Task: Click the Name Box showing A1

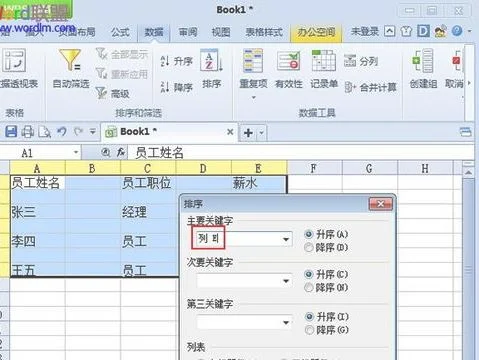Action: pyautogui.click(x=37, y=153)
